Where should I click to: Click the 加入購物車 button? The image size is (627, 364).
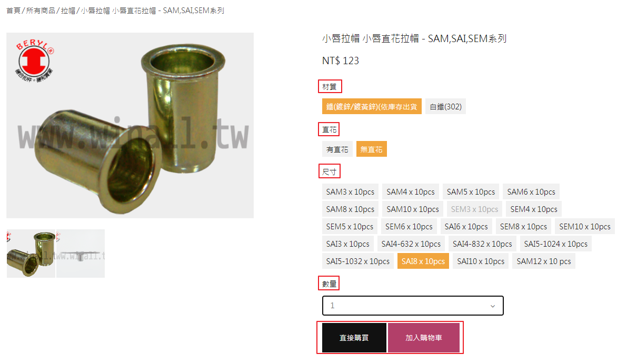pos(423,338)
